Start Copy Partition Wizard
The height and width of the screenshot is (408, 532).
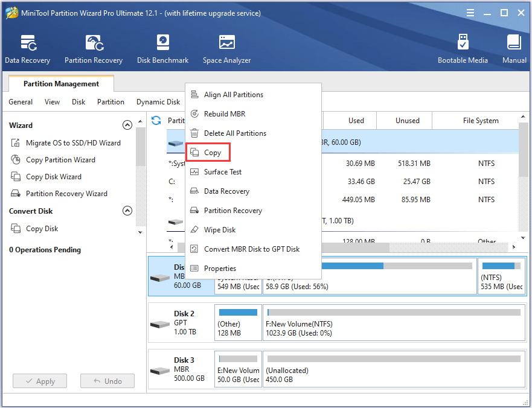(x=61, y=159)
